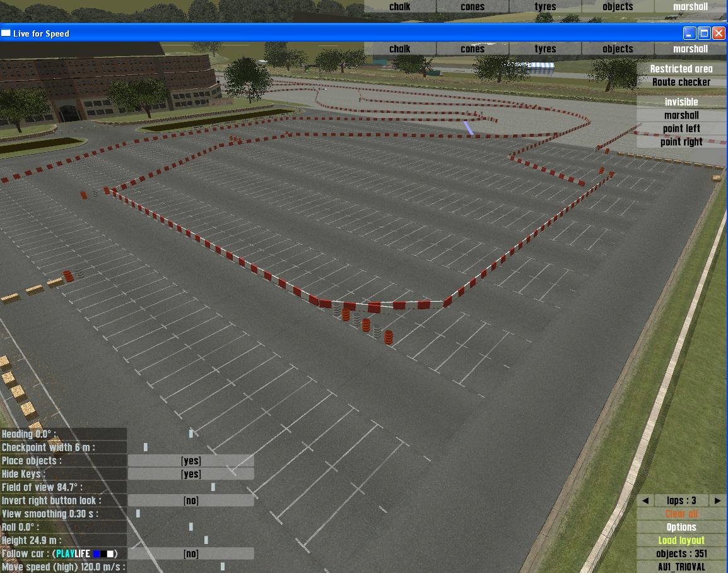Increase the laps count with right arrow

pyautogui.click(x=717, y=500)
